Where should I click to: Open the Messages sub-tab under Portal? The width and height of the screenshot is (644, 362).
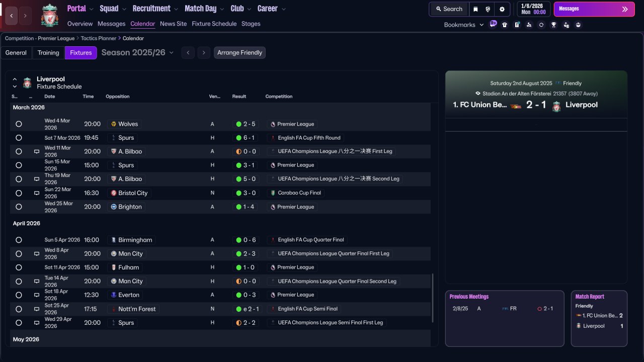(x=111, y=24)
